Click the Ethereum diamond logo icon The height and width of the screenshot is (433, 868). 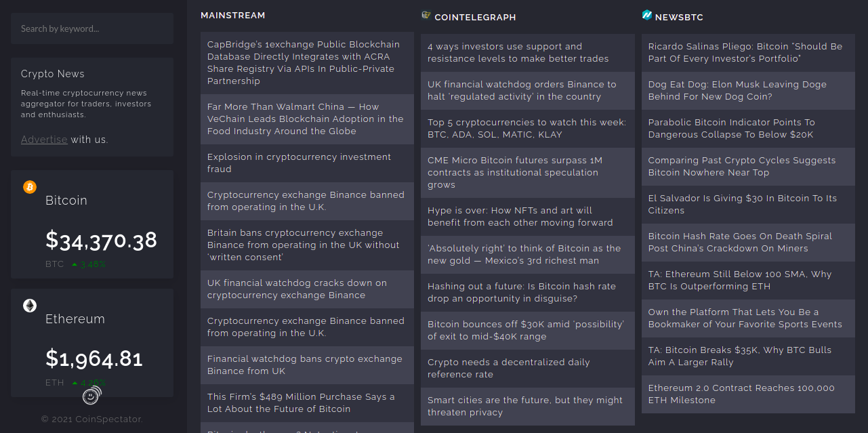coord(30,306)
